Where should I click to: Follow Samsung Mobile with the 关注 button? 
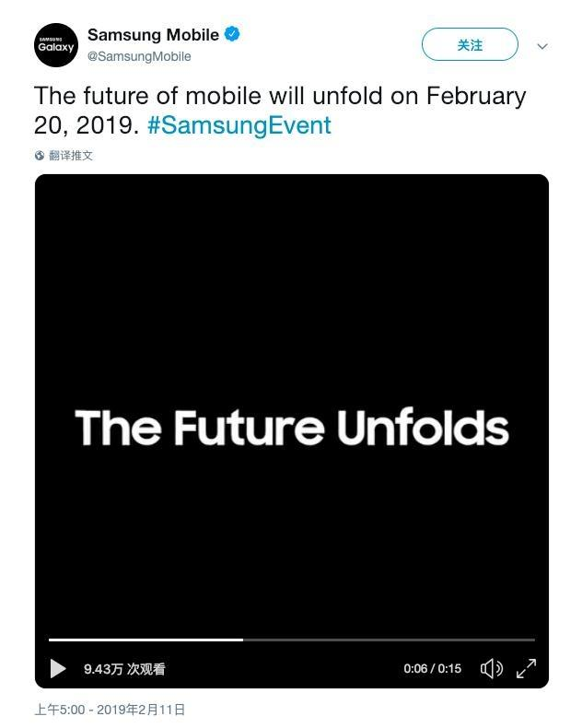470,44
